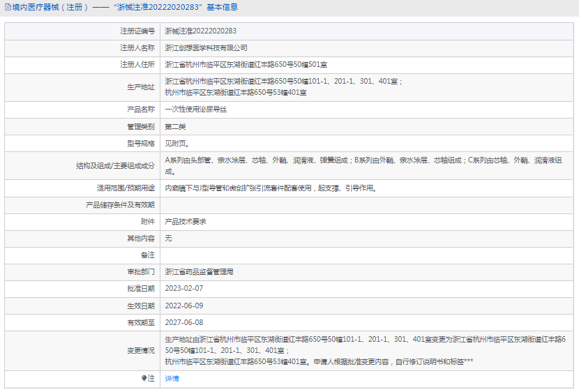Click the 型号规格 label
The width and height of the screenshot is (579, 392).
[x=141, y=144]
